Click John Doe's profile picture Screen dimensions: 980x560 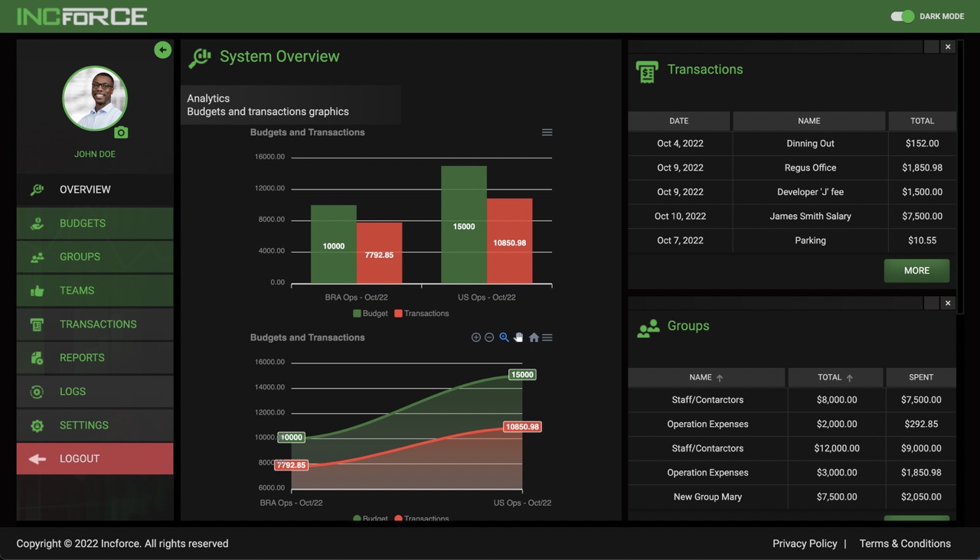pos(95,98)
